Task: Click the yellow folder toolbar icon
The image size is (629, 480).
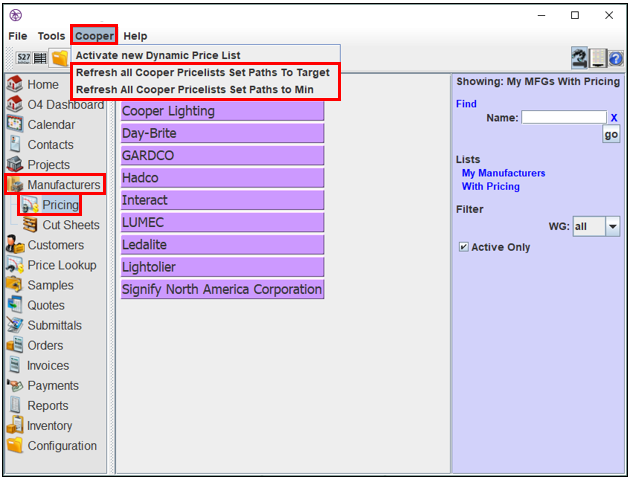Action: [59, 58]
